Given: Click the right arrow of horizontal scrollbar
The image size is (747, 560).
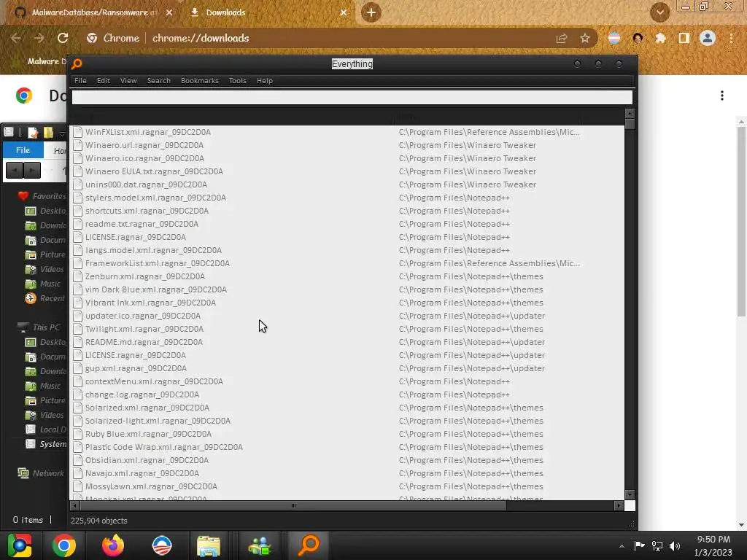Looking at the screenshot, I should pyautogui.click(x=619, y=506).
